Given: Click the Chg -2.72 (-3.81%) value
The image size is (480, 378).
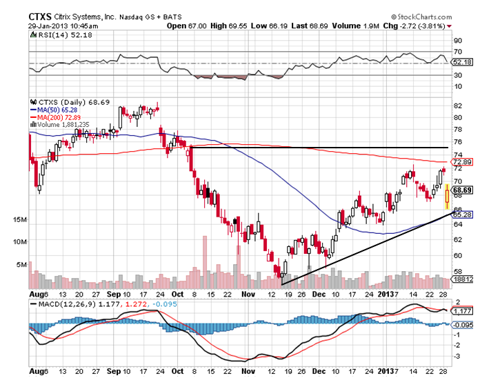Looking at the screenshot, I should [414, 26].
